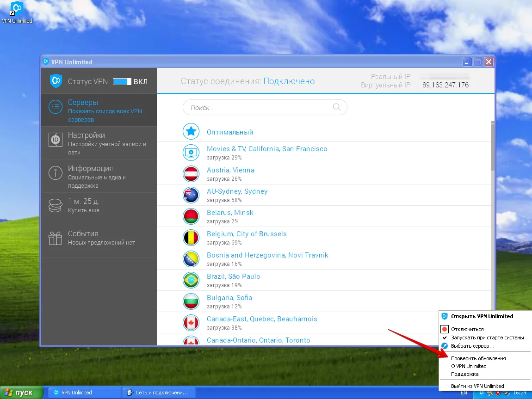The width and height of the screenshot is (532, 399).
Task: Open 'Выбрать сервер...' submenu from tray menu
Action: click(472, 346)
